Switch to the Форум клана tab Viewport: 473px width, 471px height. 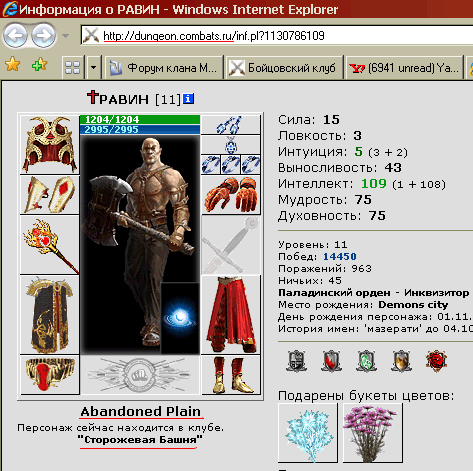[164, 68]
